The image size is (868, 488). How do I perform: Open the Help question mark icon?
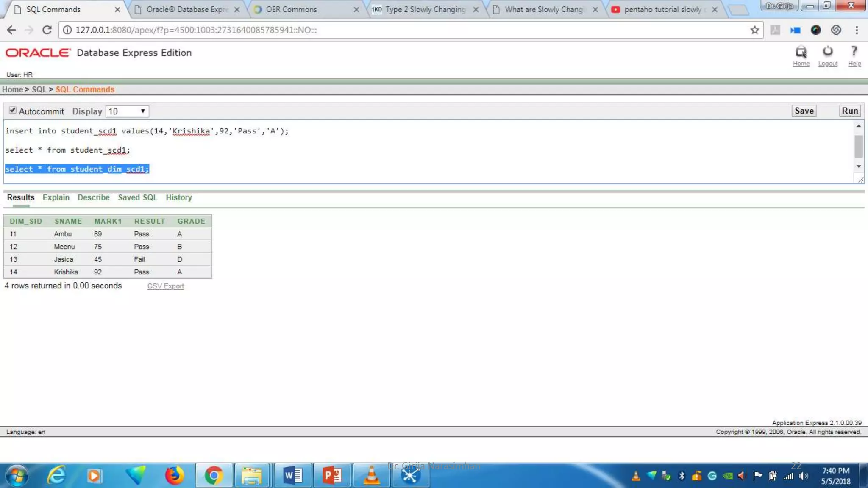[x=854, y=52]
